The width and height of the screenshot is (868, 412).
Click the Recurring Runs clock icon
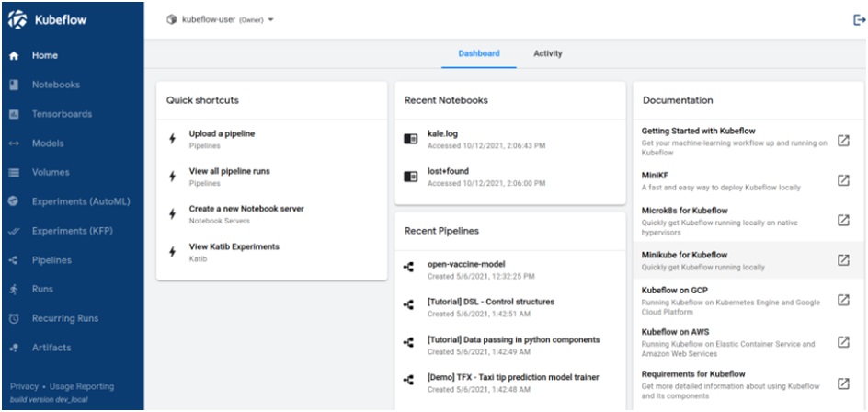(14, 318)
